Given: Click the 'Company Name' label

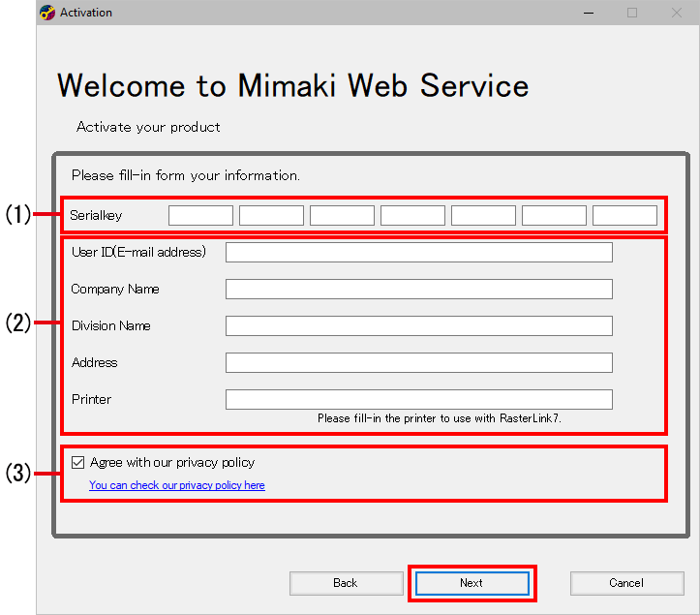Looking at the screenshot, I should [x=115, y=289].
